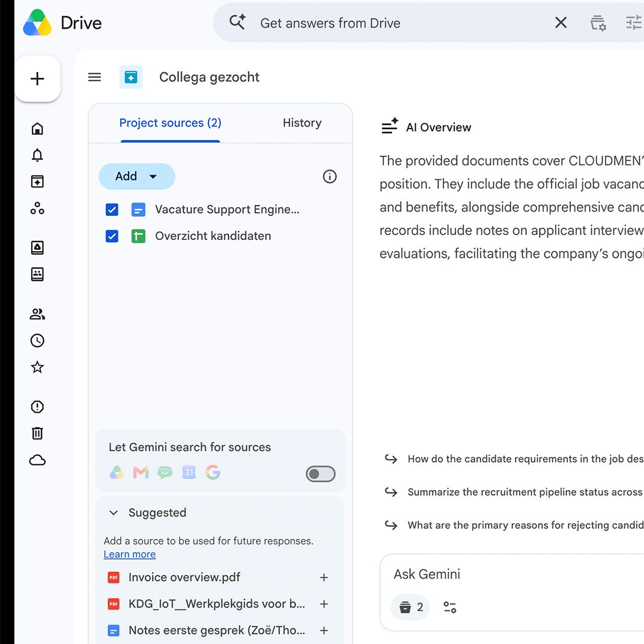Open the Recent clock icon
The height and width of the screenshot is (644, 644).
pos(37,341)
